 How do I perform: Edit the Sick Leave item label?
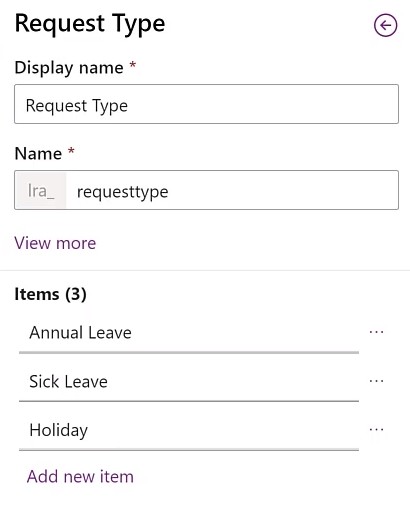tap(189, 381)
